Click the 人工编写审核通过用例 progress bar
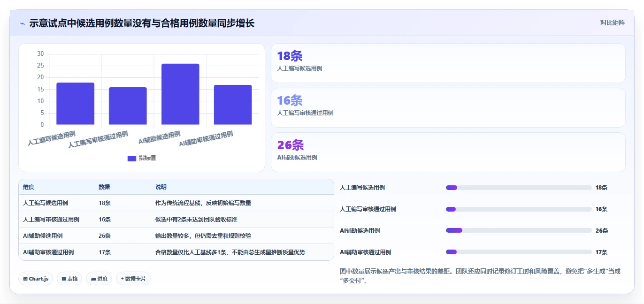The image size is (644, 304). coord(519,209)
